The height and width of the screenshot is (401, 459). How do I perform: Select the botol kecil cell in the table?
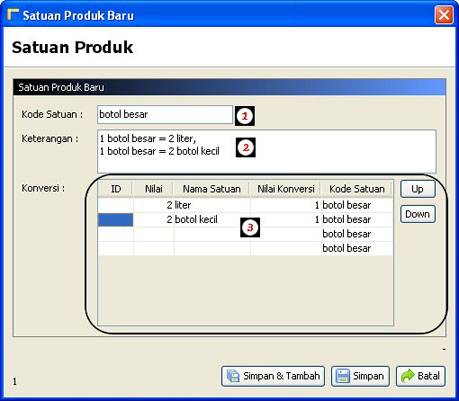(x=212, y=219)
